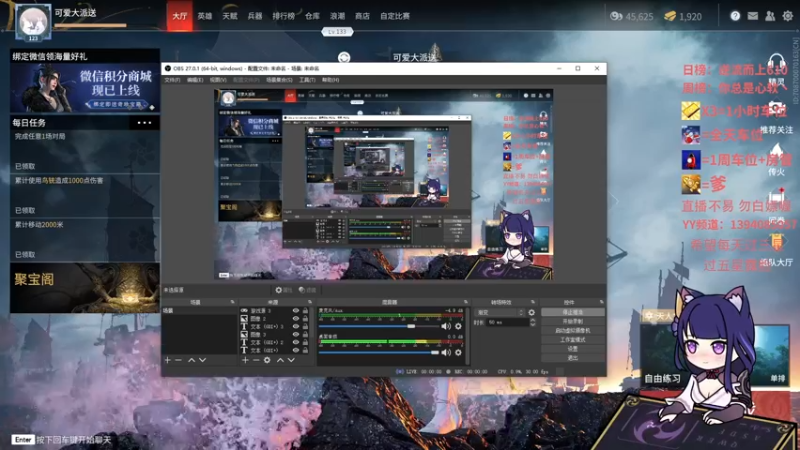Move the scene down in the Scenes panel
The image size is (800, 450).
(203, 360)
